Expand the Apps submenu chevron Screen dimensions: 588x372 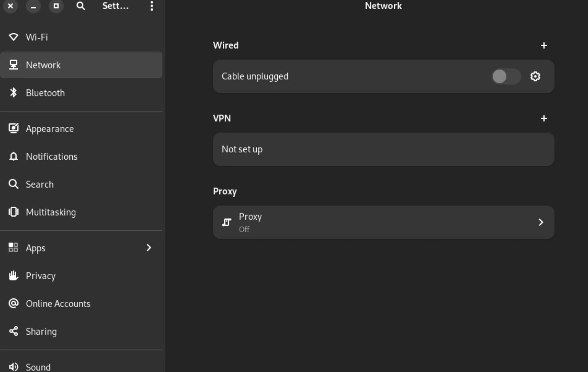tap(149, 248)
